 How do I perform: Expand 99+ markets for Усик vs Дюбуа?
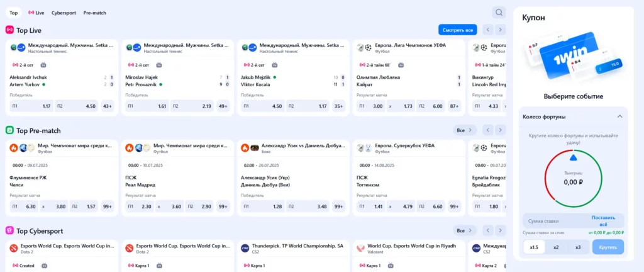338,207
